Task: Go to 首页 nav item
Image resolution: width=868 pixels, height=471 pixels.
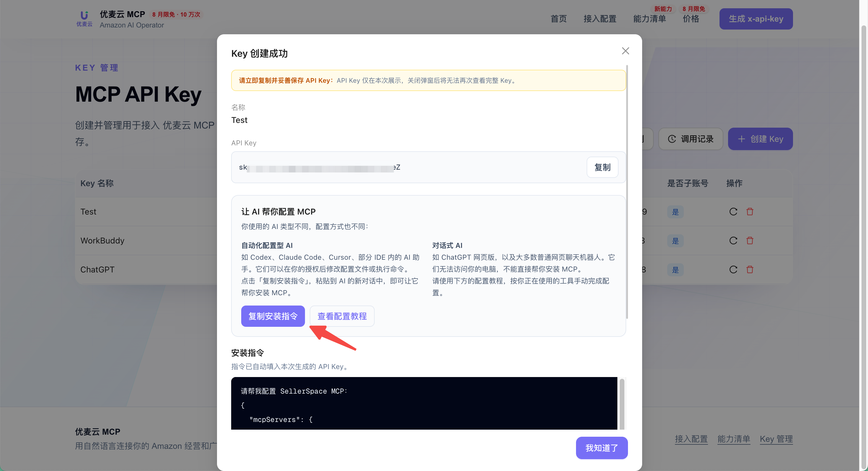Action: click(x=559, y=19)
